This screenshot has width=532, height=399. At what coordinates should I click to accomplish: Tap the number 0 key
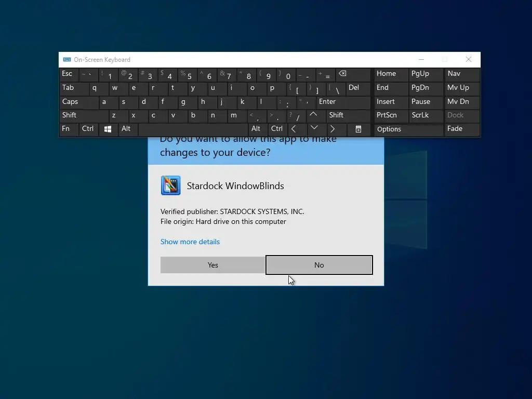(x=286, y=74)
